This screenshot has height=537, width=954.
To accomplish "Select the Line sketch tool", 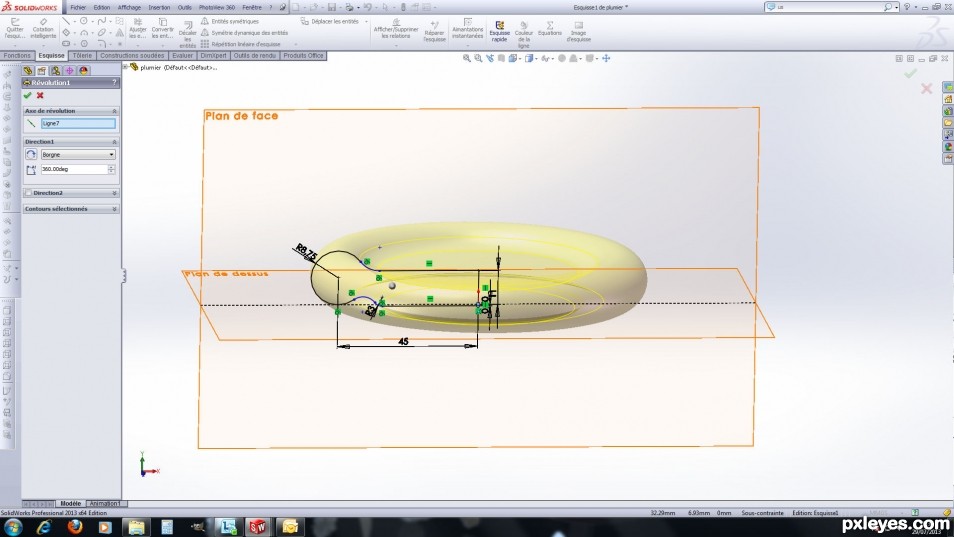I will coord(66,21).
